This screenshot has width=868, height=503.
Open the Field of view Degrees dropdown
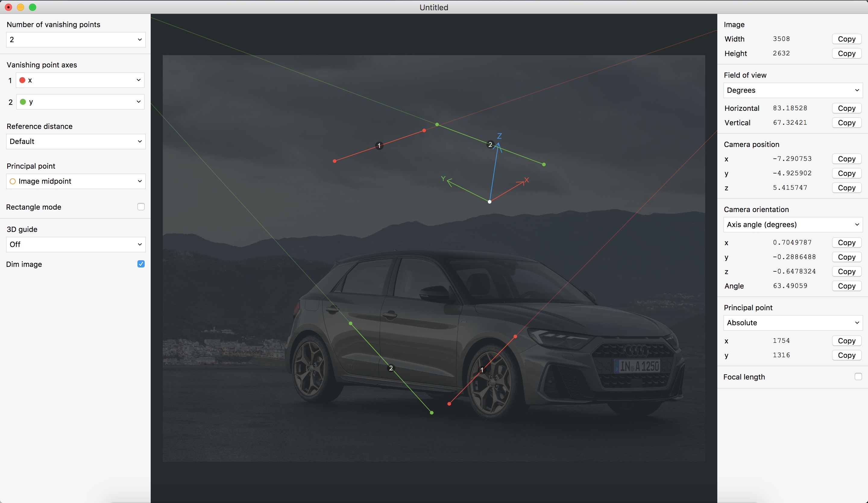pyautogui.click(x=793, y=90)
